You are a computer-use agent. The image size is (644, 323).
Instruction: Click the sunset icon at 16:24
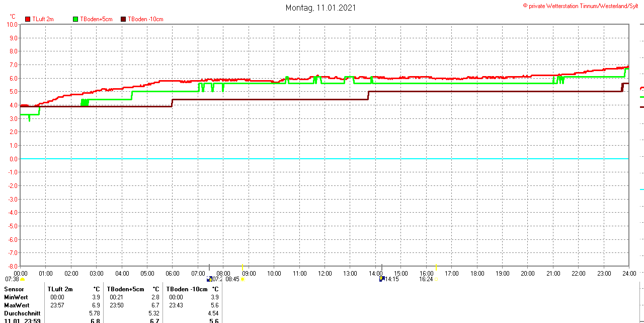(x=436, y=279)
